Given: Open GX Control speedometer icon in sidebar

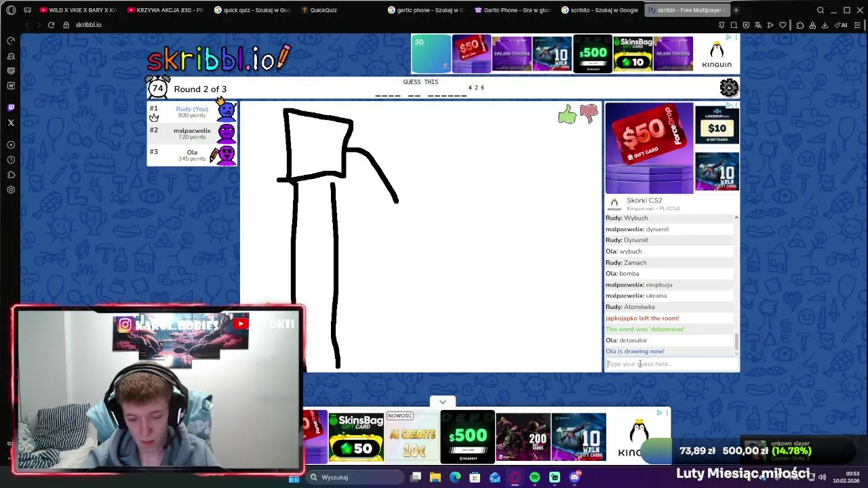Looking at the screenshot, I should (11, 41).
